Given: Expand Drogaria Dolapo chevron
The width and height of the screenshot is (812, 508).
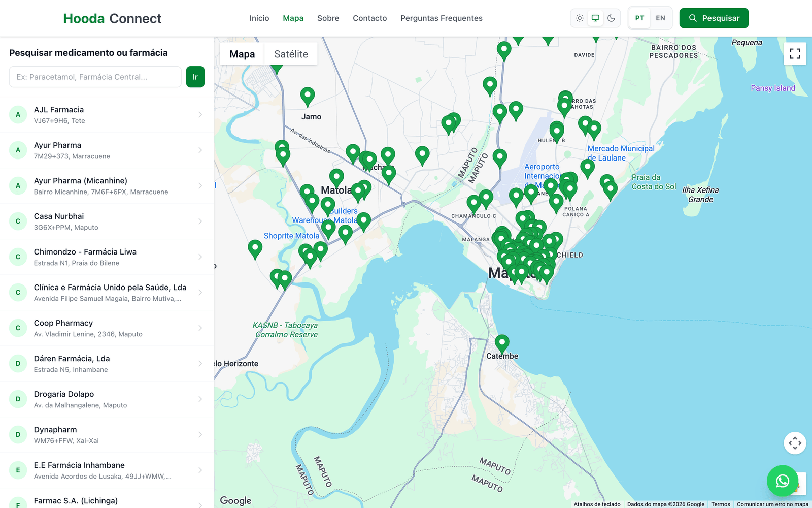Looking at the screenshot, I should 200,399.
